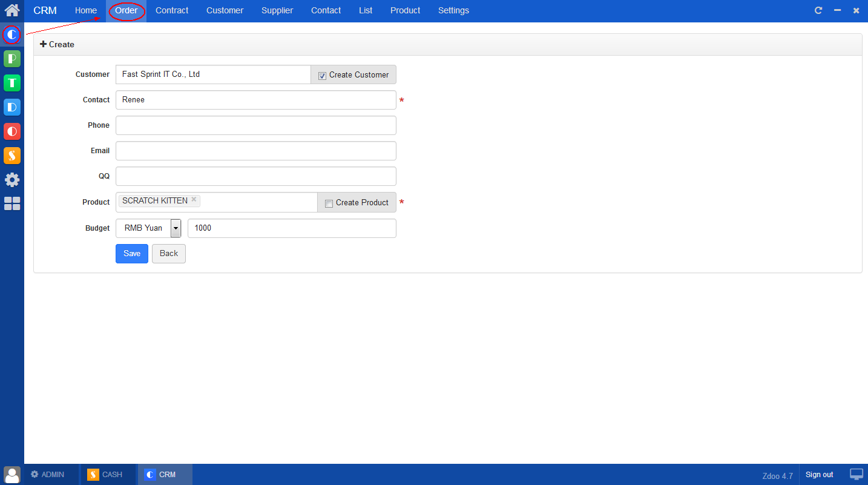The width and height of the screenshot is (868, 485).
Task: Open the orange S cash sidebar icon
Action: tap(12, 156)
